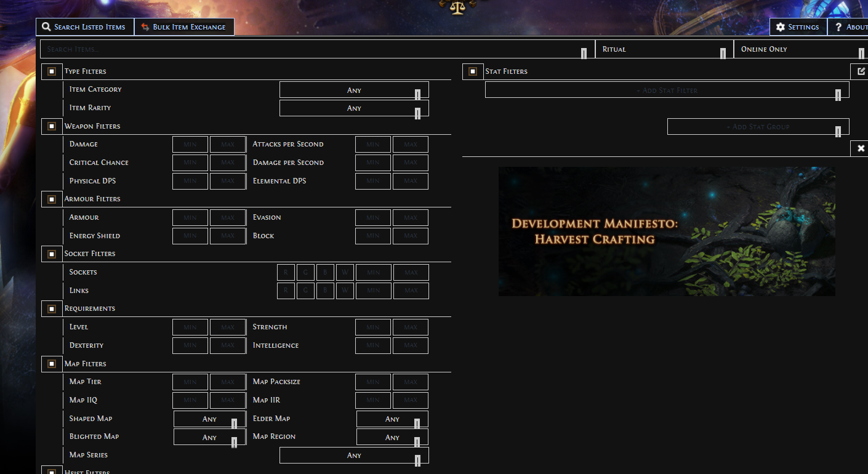Open the Map Series dropdown

pyautogui.click(x=354, y=456)
